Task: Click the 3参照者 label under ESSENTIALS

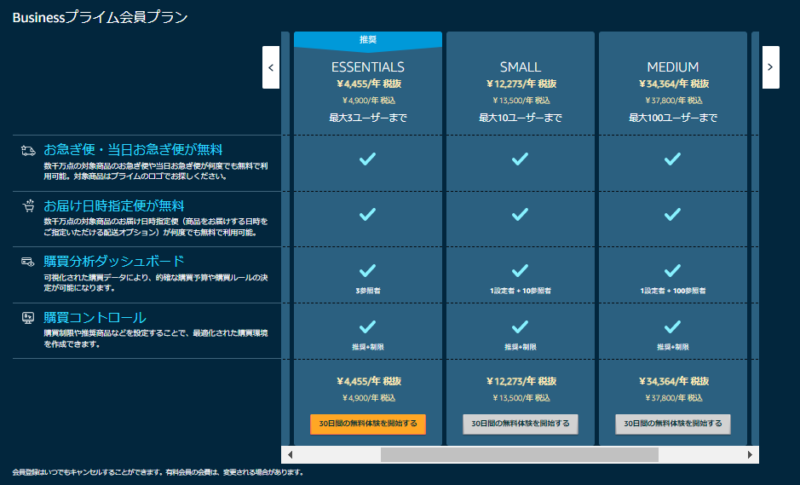Action: 368,291
